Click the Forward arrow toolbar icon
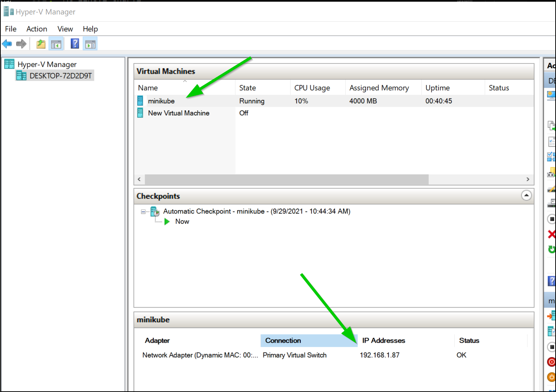 (x=21, y=44)
